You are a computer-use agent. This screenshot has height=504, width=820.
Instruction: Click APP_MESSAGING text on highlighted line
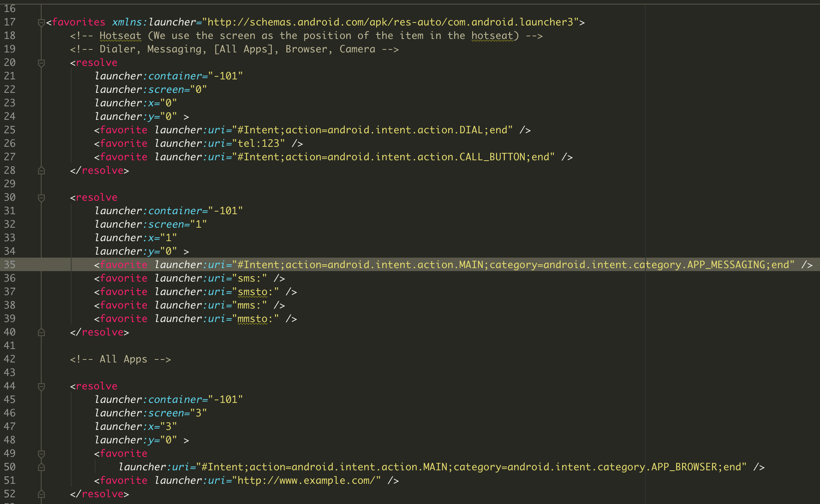[x=726, y=265]
